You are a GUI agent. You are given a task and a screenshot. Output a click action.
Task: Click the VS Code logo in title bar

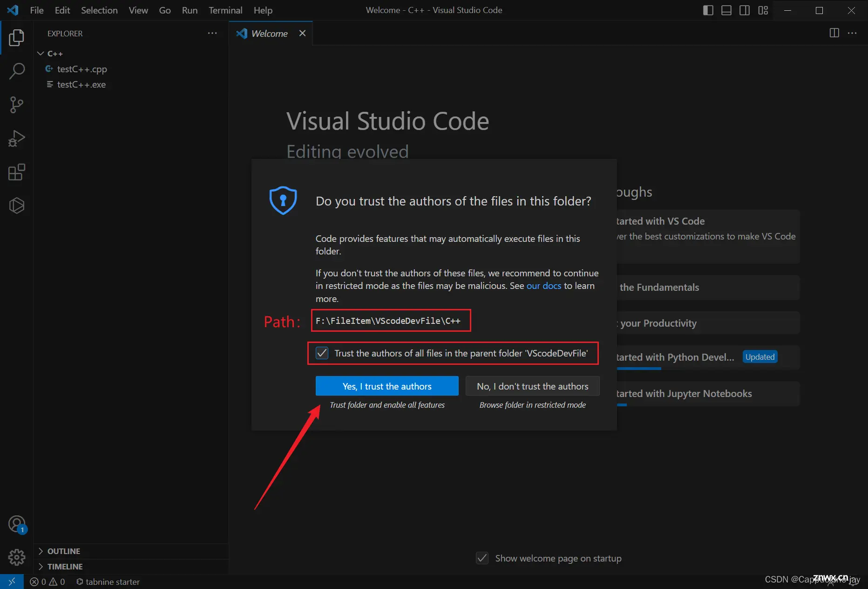point(13,10)
